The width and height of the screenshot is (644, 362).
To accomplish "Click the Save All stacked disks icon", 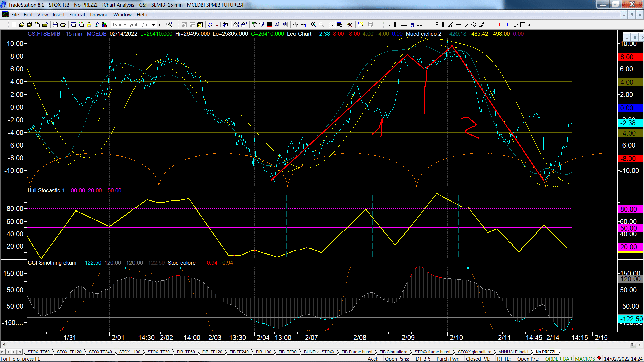I will click(x=30, y=25).
